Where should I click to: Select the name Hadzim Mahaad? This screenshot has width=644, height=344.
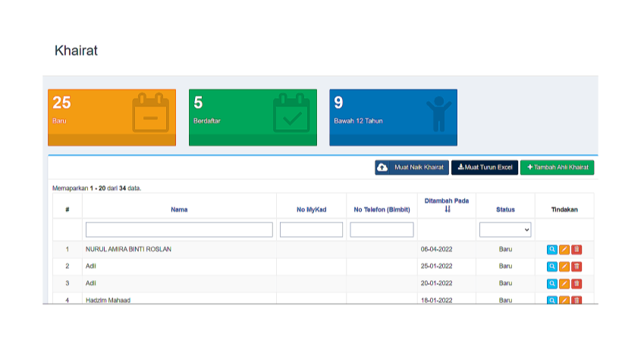click(108, 301)
